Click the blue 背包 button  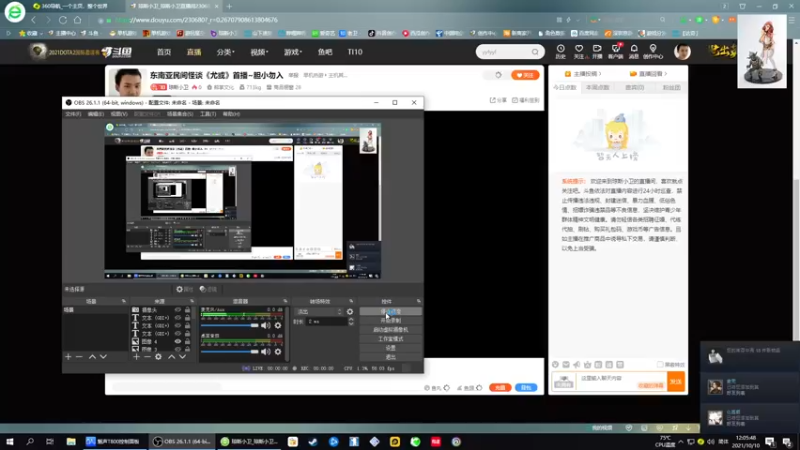coord(526,388)
